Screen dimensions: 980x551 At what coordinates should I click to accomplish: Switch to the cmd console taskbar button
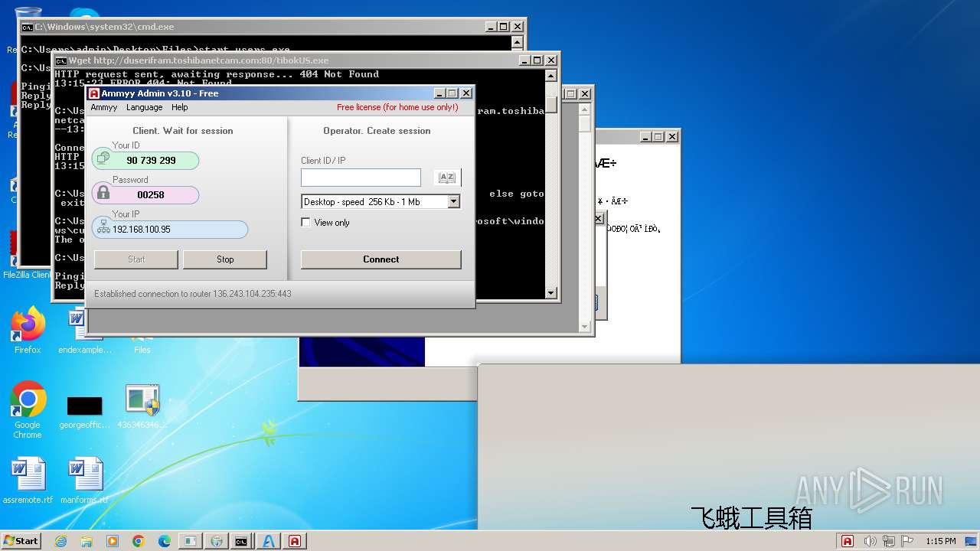[x=241, y=541]
